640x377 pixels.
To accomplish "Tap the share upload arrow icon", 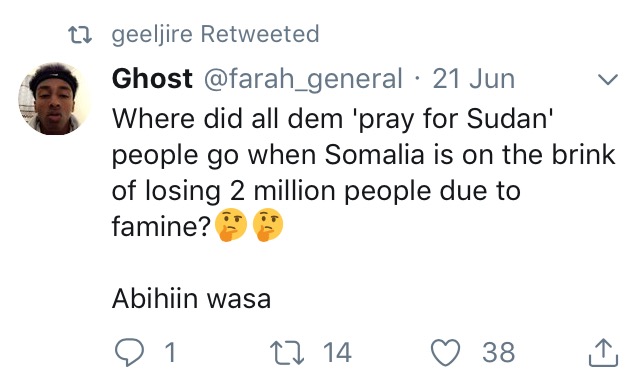I will [603, 353].
